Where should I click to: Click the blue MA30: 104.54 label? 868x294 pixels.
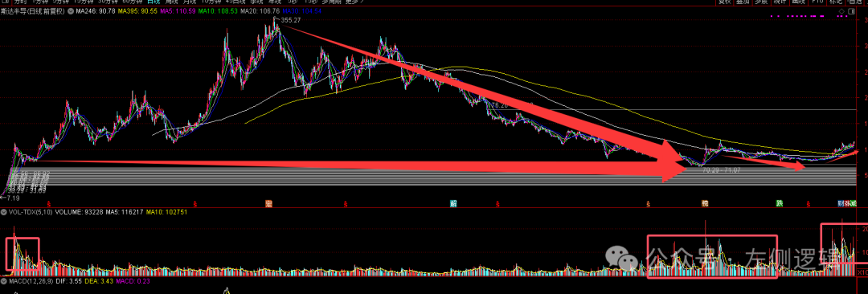(x=301, y=11)
